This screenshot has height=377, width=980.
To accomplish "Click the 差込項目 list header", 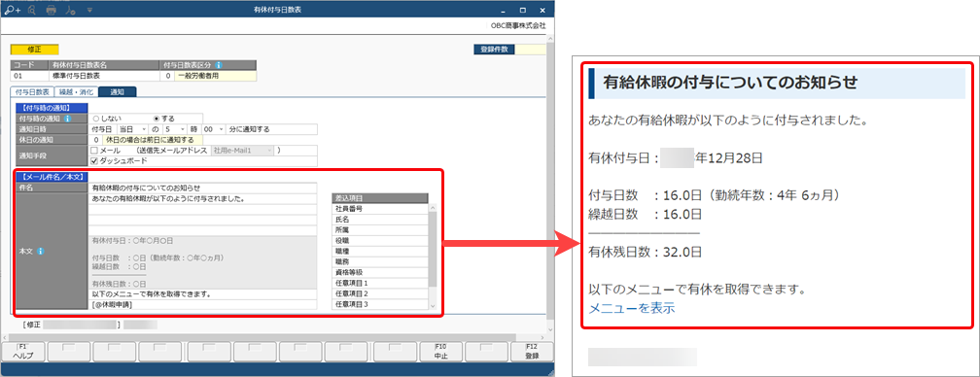I will pyautogui.click(x=380, y=198).
